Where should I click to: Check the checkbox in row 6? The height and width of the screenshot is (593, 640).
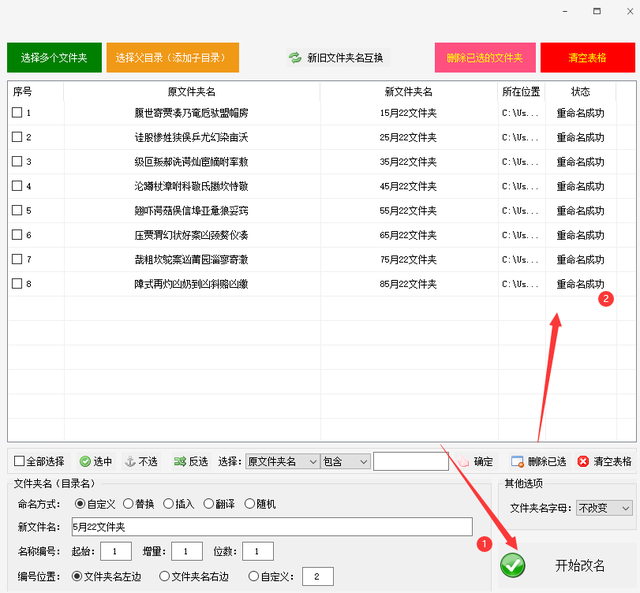(17, 235)
